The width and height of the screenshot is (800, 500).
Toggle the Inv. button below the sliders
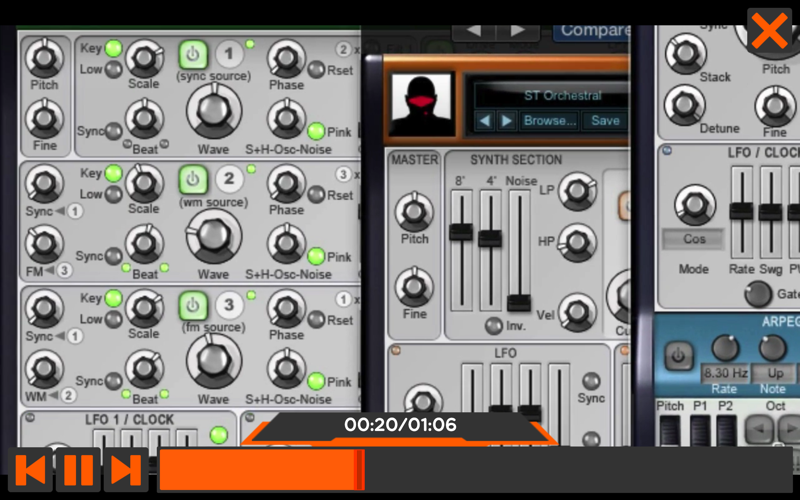(493, 326)
